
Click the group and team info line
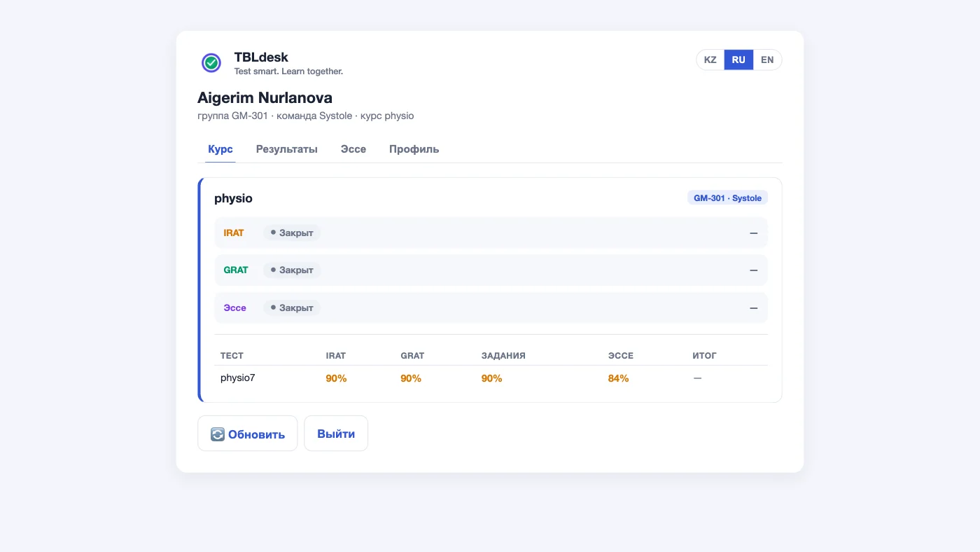point(306,116)
